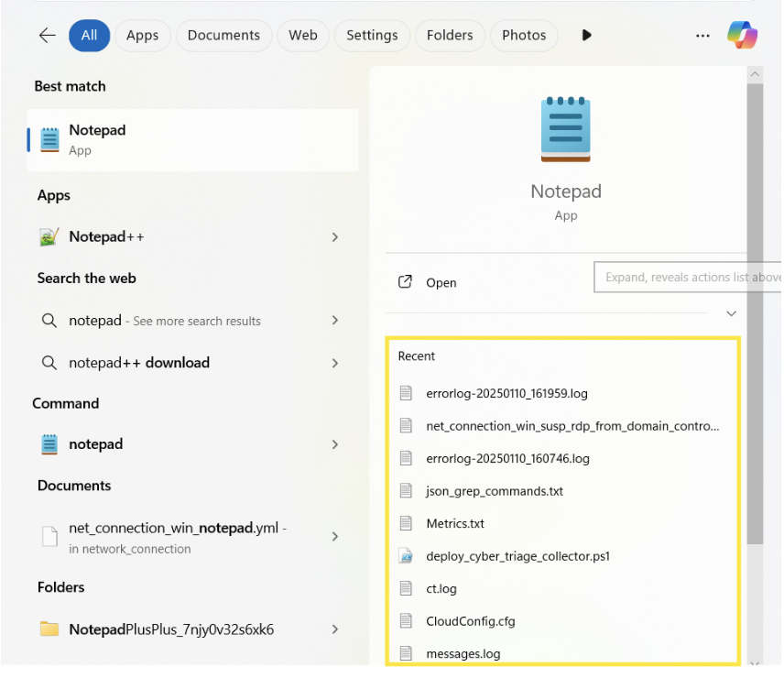Expand the actions list chevron under Open
Image resolution: width=784 pixels, height=678 pixels.
tap(733, 314)
